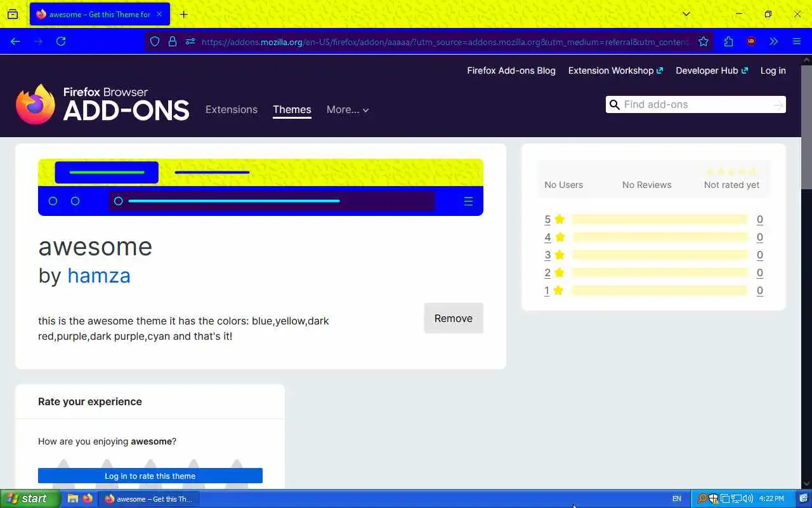Go to the Extensions section
This screenshot has width=812, height=508.
[x=232, y=109]
